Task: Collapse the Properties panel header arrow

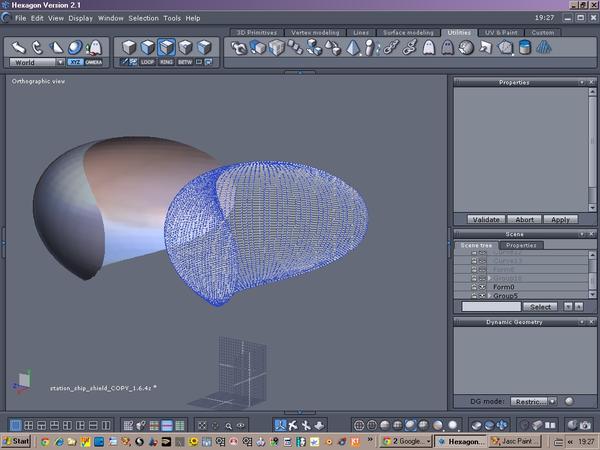Action: [x=582, y=82]
